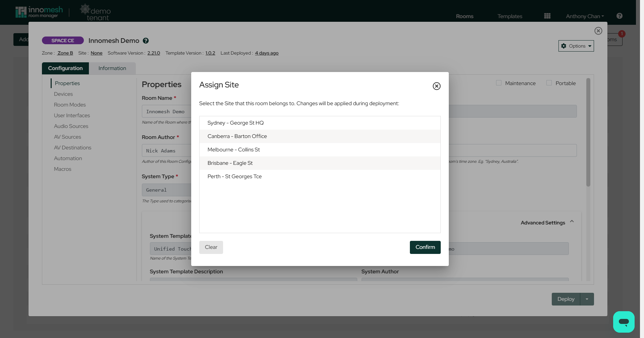
Task: Open AV Destinations in the sidebar
Action: (x=72, y=148)
